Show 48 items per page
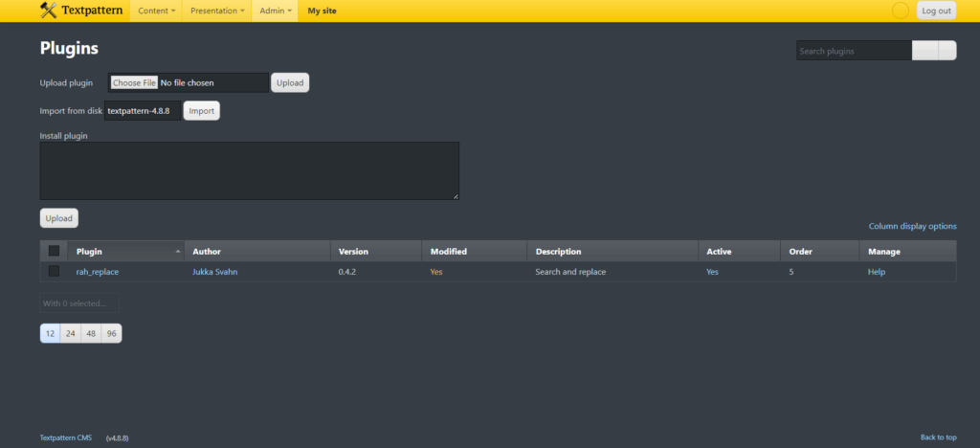 tap(91, 334)
